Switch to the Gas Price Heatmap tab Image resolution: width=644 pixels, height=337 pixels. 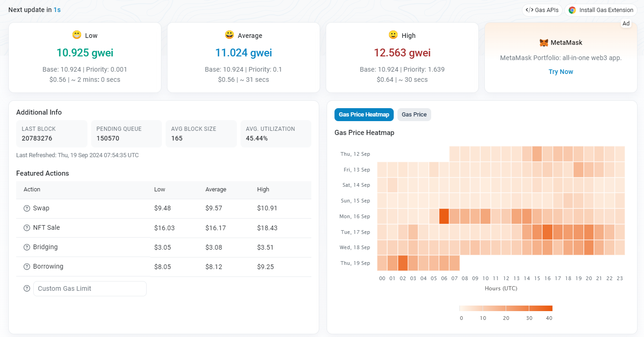(x=364, y=115)
